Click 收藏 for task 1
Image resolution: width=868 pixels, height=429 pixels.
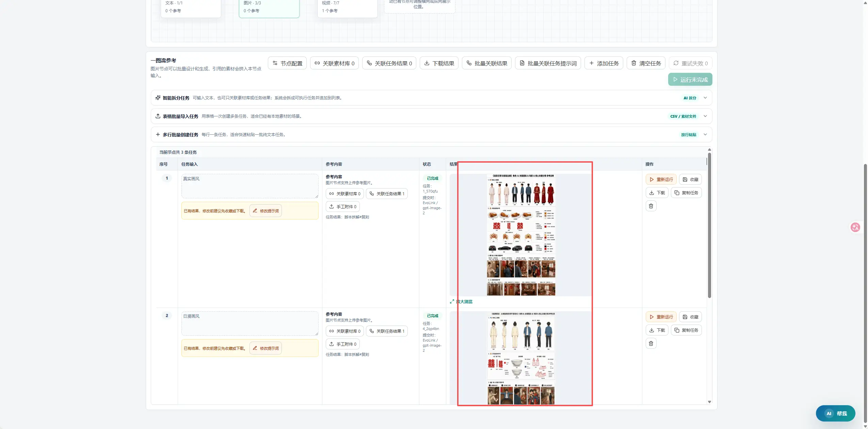pos(690,179)
